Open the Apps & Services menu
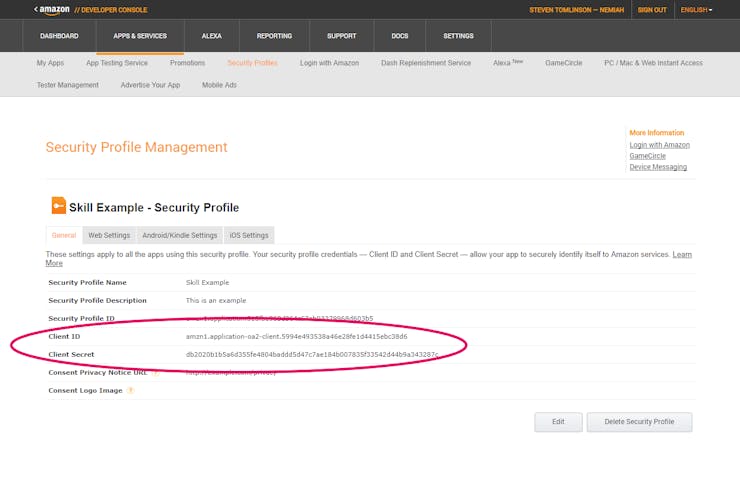 (140, 36)
